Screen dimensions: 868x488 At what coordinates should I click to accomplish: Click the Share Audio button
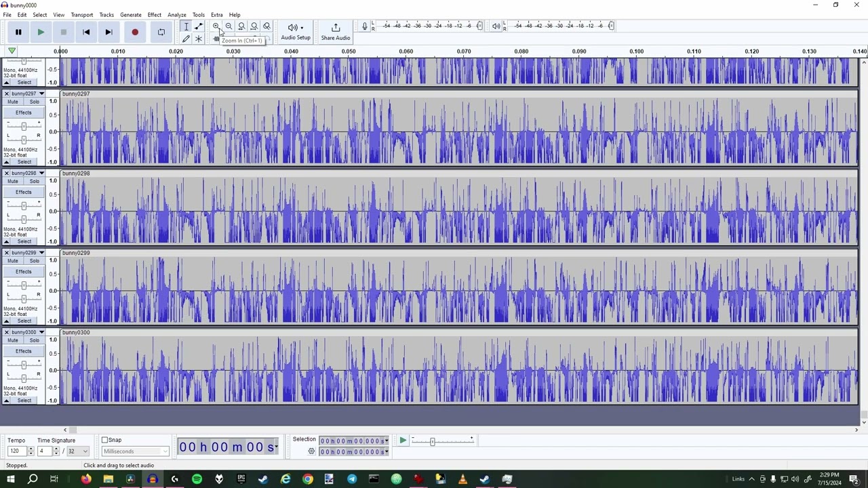336,31
